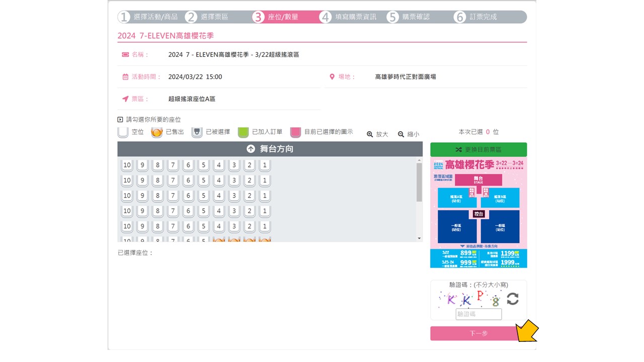Click the 已選擇座位 label below the seat map
The image size is (644, 362).
tap(135, 252)
